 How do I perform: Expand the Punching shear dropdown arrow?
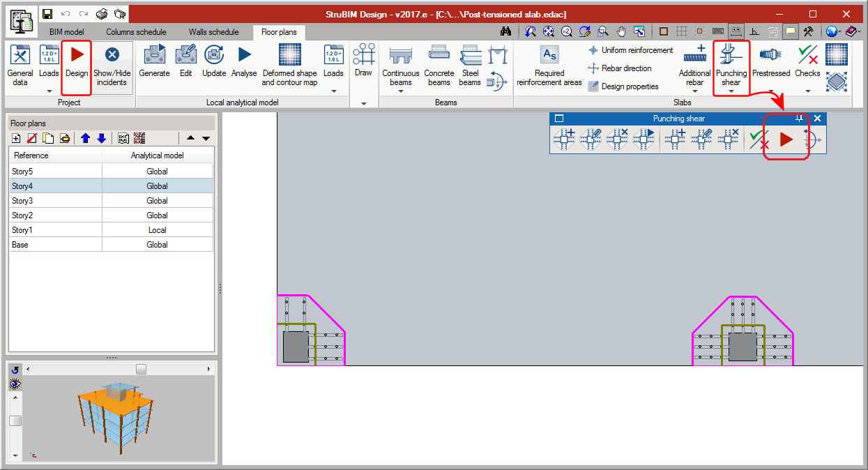click(731, 91)
